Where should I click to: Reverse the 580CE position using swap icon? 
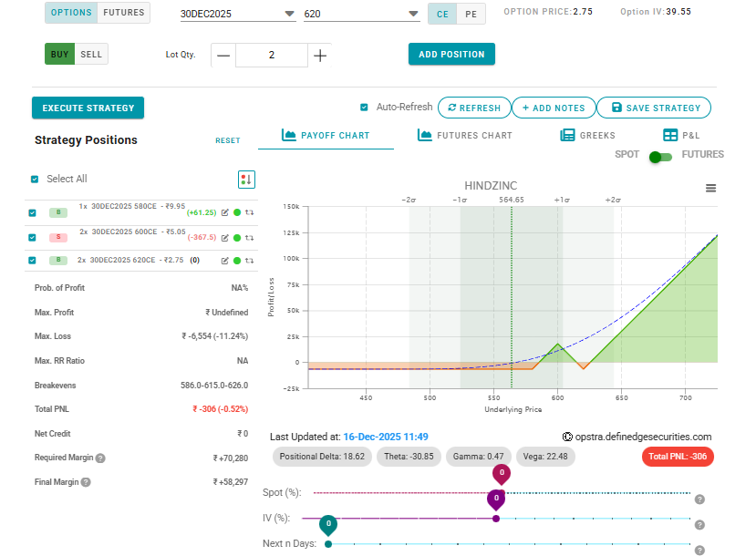(x=249, y=212)
